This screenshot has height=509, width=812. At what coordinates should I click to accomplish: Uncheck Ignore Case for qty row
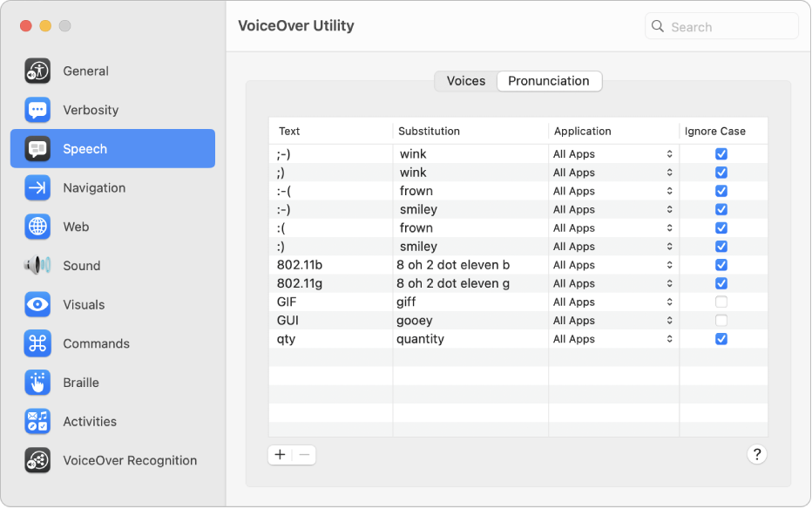coord(721,339)
